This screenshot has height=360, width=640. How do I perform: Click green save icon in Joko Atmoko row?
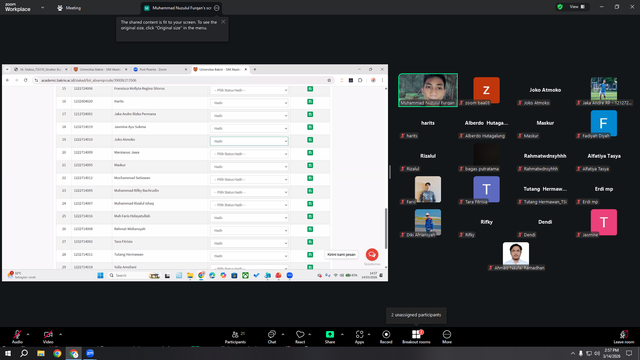pos(310,140)
